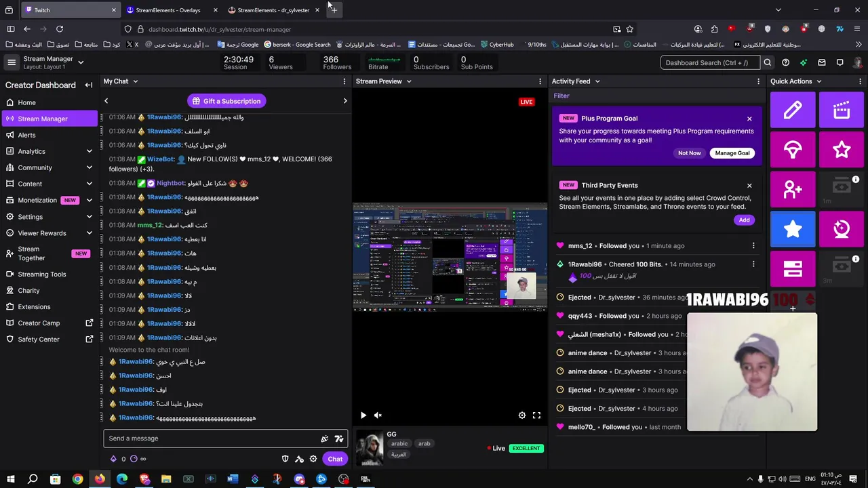868x488 pixels.
Task: Open the hamburger menu beside Stream Manager
Action: (12, 62)
